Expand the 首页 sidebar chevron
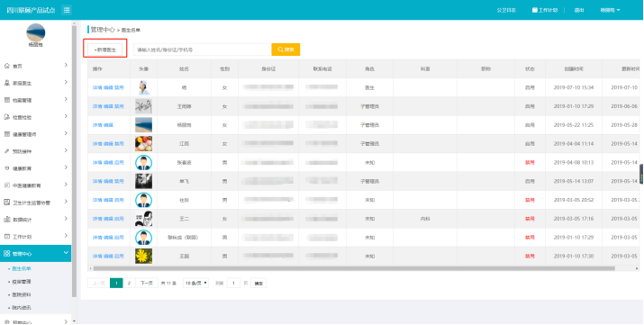644x325 pixels. [x=66, y=65]
